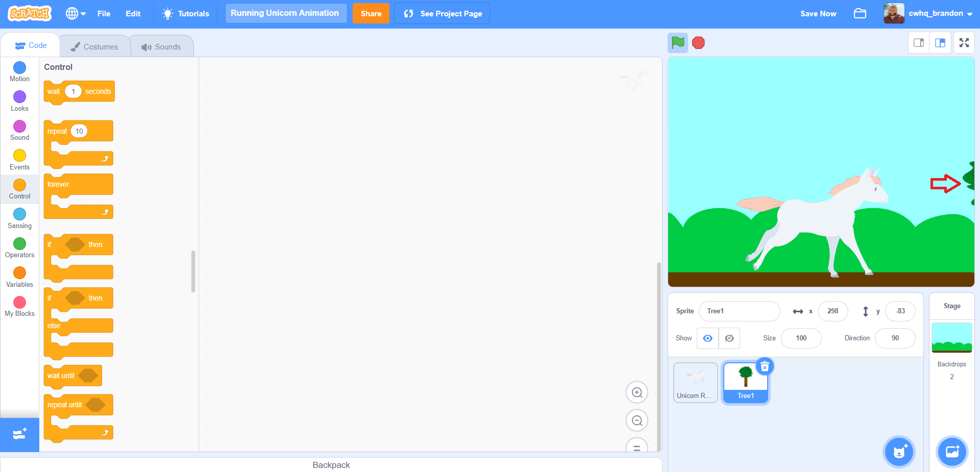Click Save Now to save the project

[818, 13]
